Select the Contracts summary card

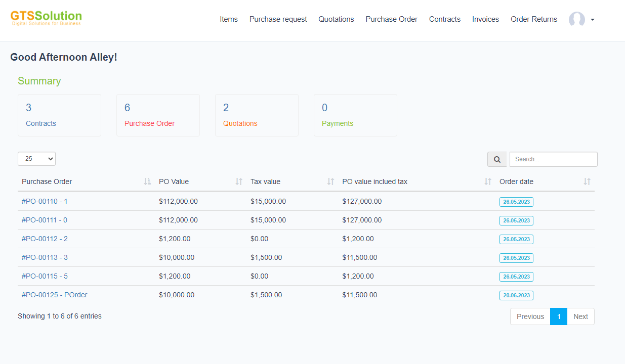[x=59, y=115]
